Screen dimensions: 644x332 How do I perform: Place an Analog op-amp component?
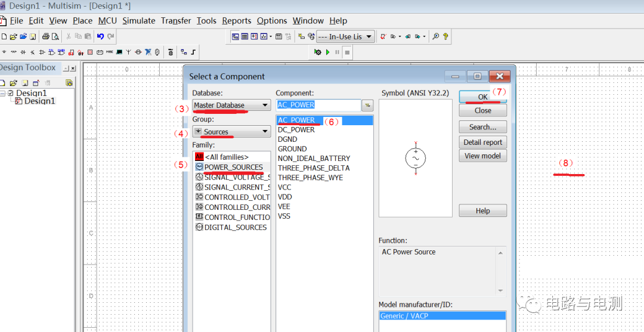[42, 52]
